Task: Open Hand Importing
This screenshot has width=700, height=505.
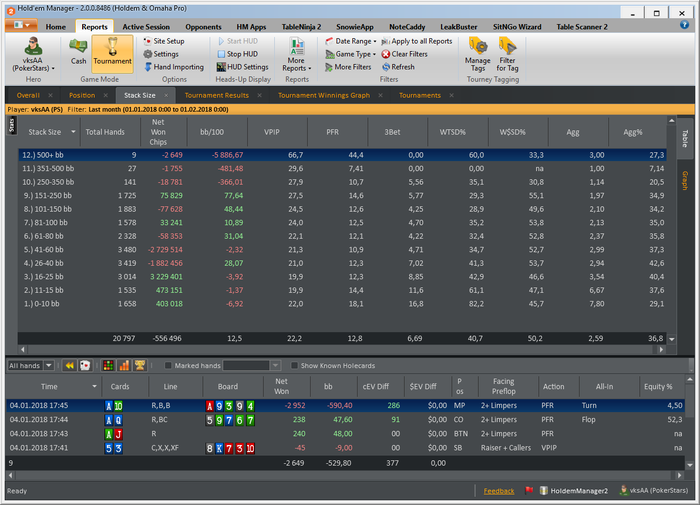Action: pyautogui.click(x=174, y=67)
